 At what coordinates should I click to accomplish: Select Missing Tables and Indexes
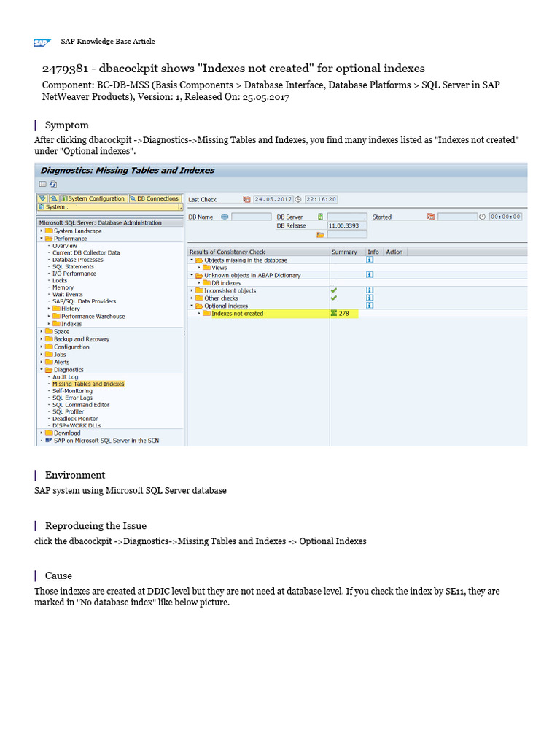(88, 384)
